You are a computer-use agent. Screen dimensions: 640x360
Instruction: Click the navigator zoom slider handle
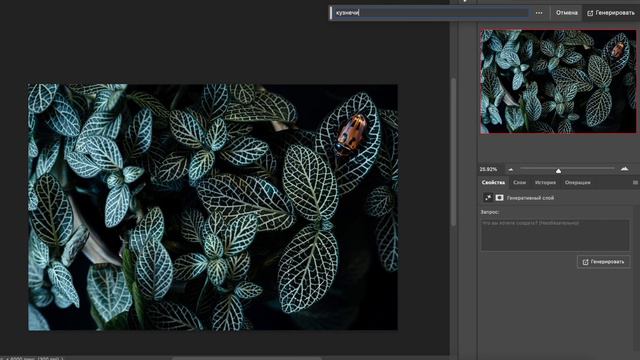[558, 170]
